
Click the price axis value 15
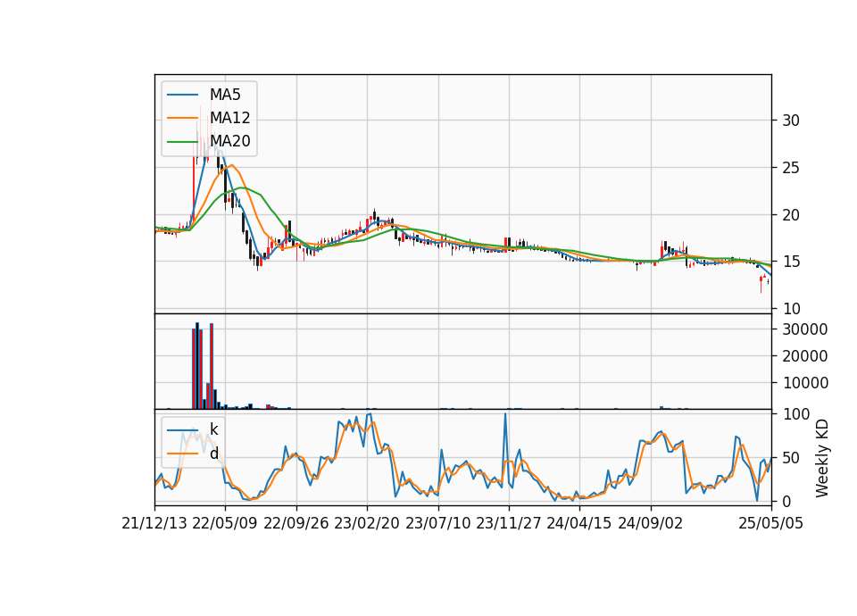(x=791, y=262)
